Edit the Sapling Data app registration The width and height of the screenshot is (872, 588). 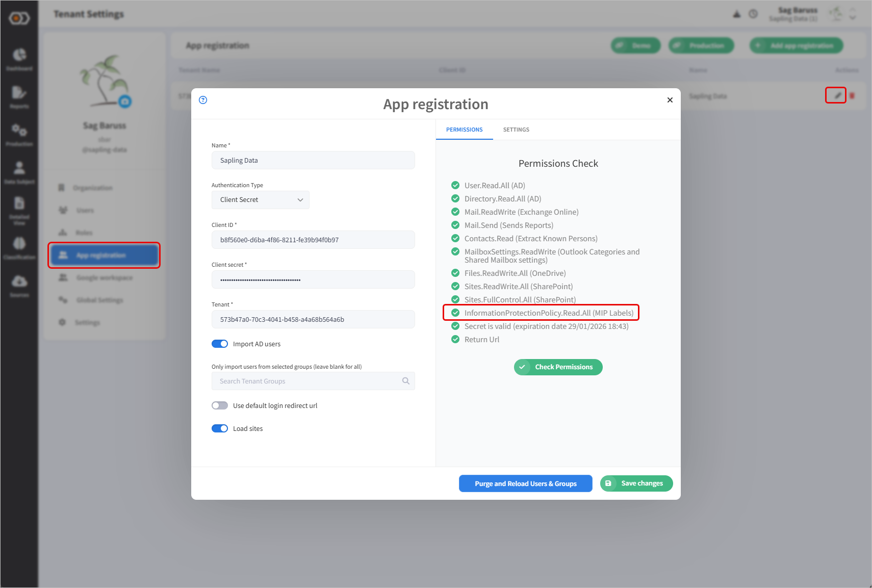[x=835, y=95]
